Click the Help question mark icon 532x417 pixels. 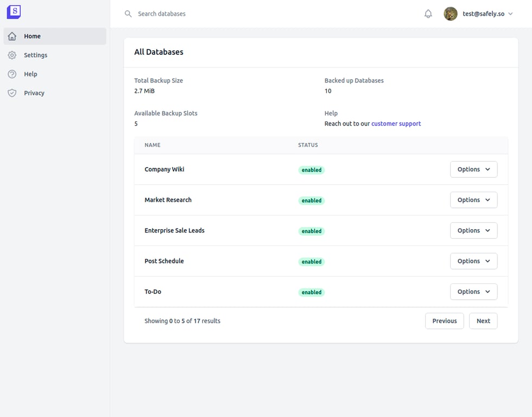click(12, 74)
